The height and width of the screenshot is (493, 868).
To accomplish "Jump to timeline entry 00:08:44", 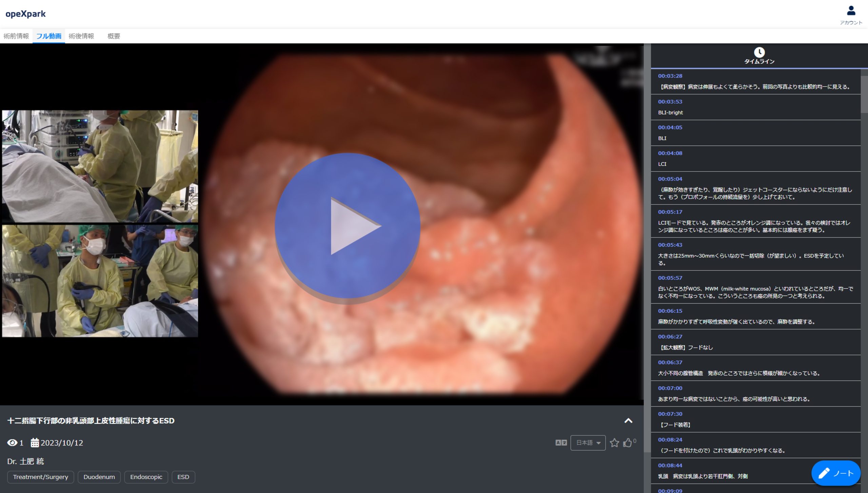I will 755,471.
